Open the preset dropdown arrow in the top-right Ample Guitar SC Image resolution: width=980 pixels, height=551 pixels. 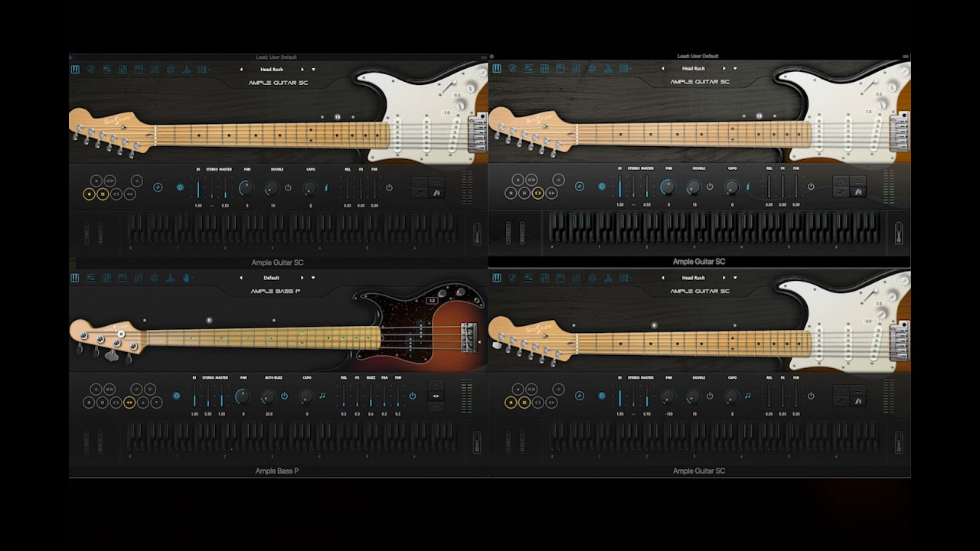[735, 68]
